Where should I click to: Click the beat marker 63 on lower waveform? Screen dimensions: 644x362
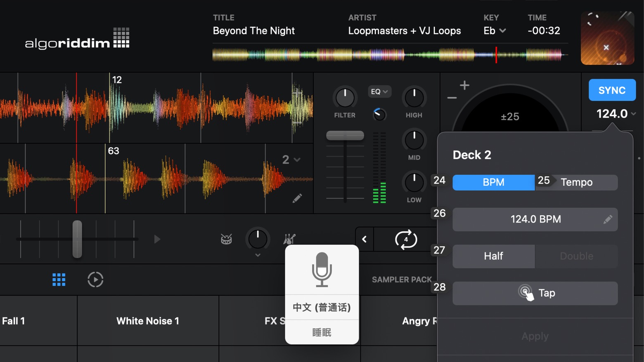113,151
